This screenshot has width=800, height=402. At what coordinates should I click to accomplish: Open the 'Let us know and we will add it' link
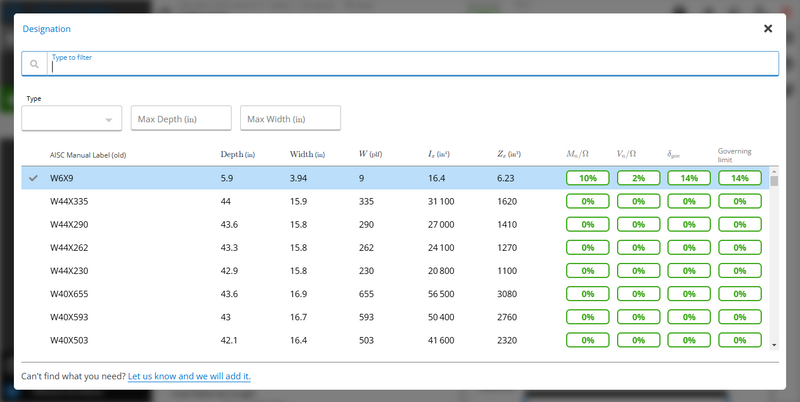click(x=189, y=376)
